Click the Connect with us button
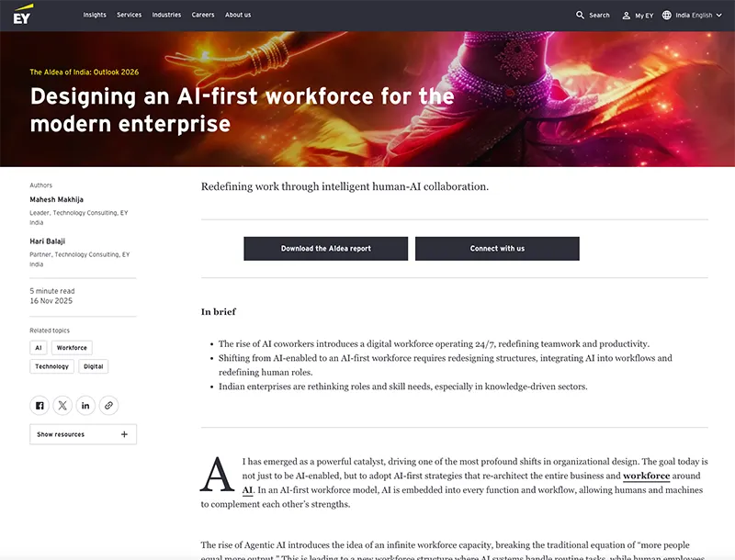The image size is (735, 560). click(497, 249)
